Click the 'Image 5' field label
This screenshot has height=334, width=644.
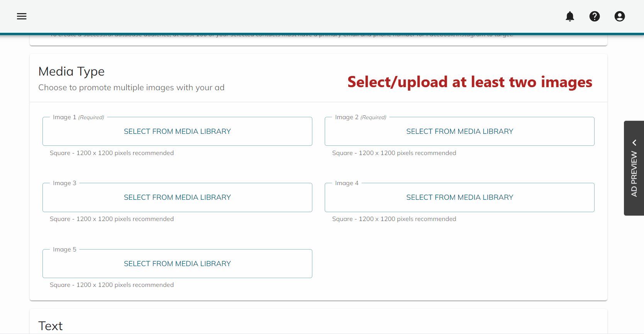pyautogui.click(x=64, y=250)
